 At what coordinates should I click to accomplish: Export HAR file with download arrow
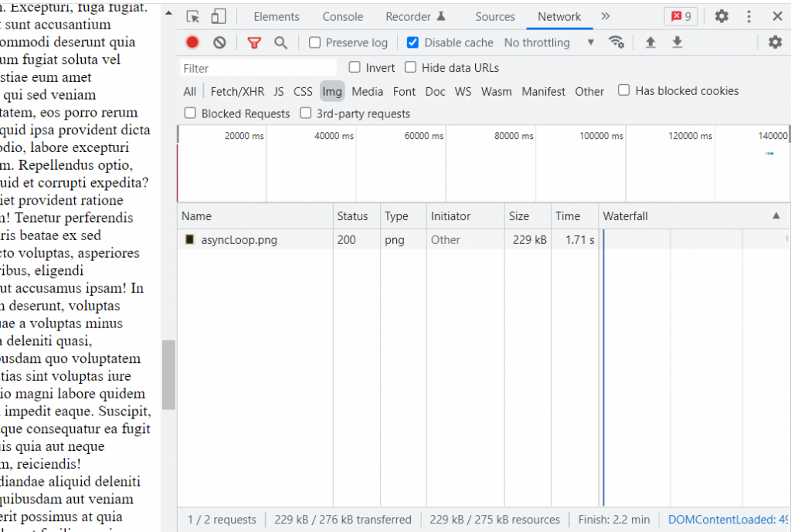677,42
